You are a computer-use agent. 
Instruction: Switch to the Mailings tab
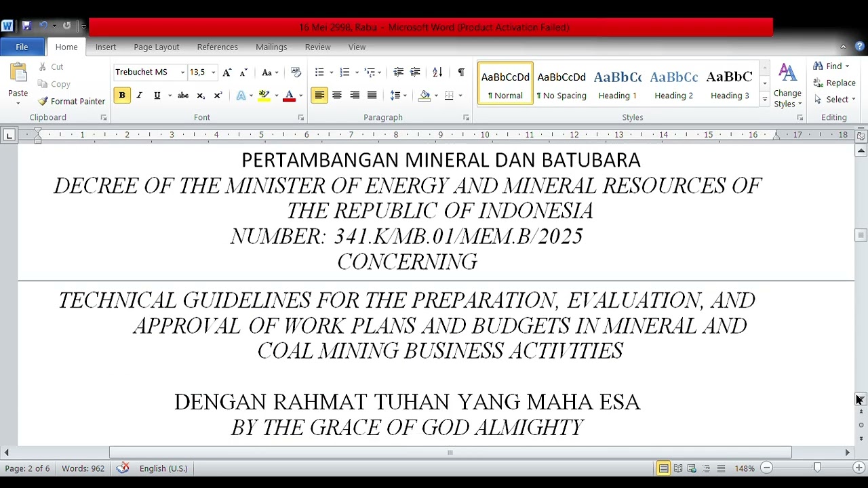271,47
